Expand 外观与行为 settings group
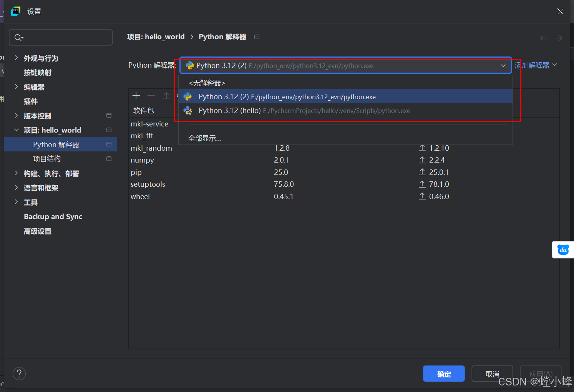 pyautogui.click(x=16, y=58)
